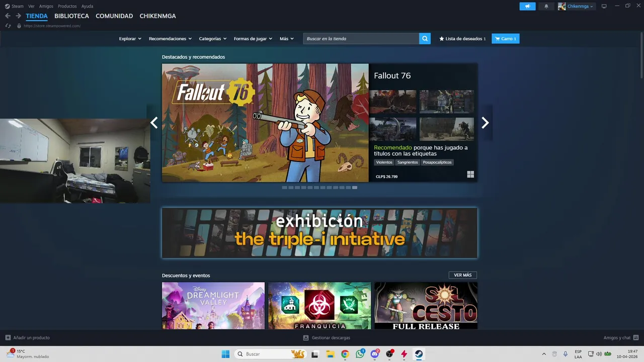Click Añadir un producto
644x362 pixels.
(31, 338)
